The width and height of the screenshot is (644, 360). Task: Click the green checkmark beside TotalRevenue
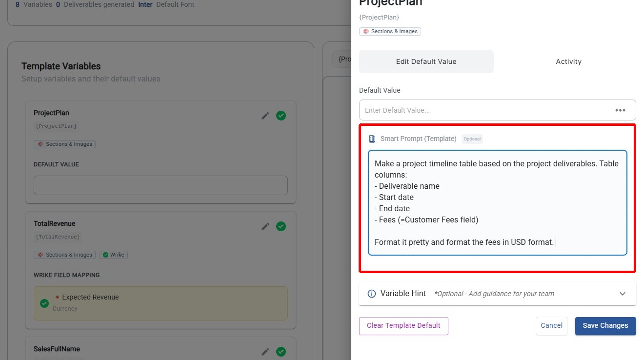pos(281,226)
